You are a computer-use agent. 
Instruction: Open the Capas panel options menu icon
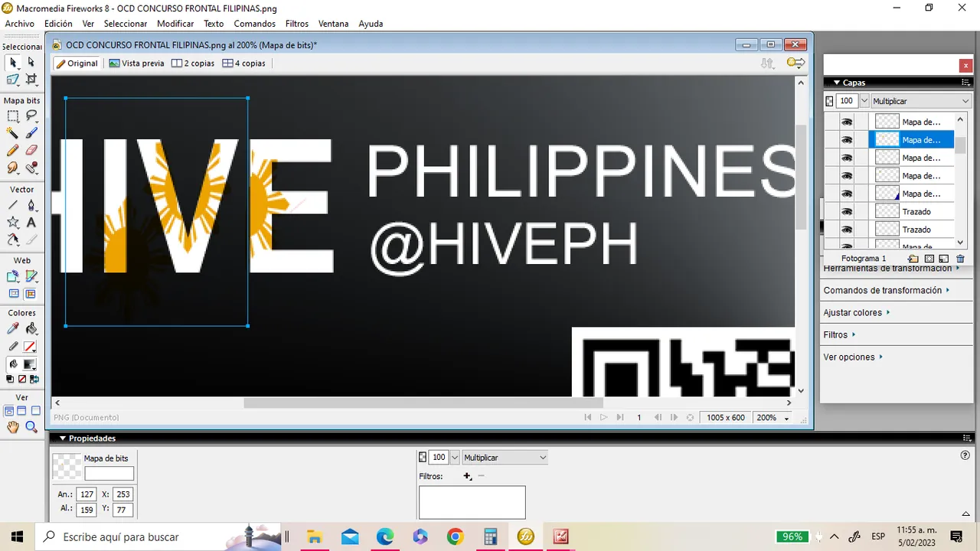966,83
